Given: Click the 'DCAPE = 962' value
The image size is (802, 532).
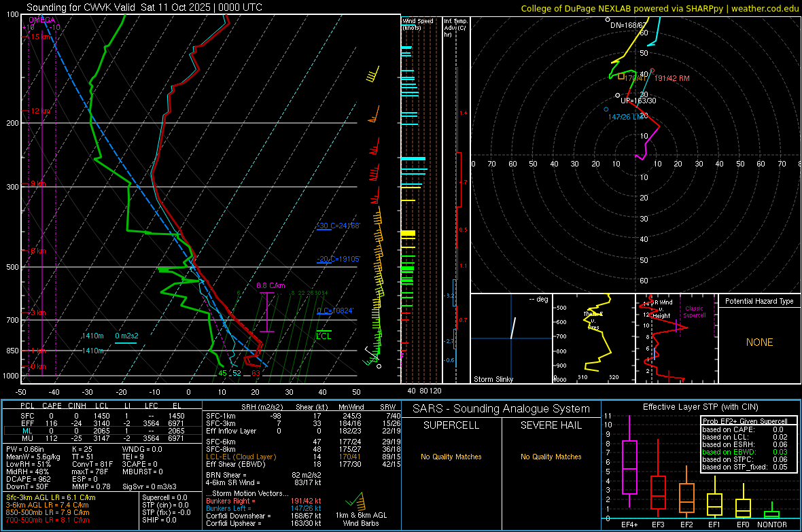Looking at the screenshot, I should 28,479.
